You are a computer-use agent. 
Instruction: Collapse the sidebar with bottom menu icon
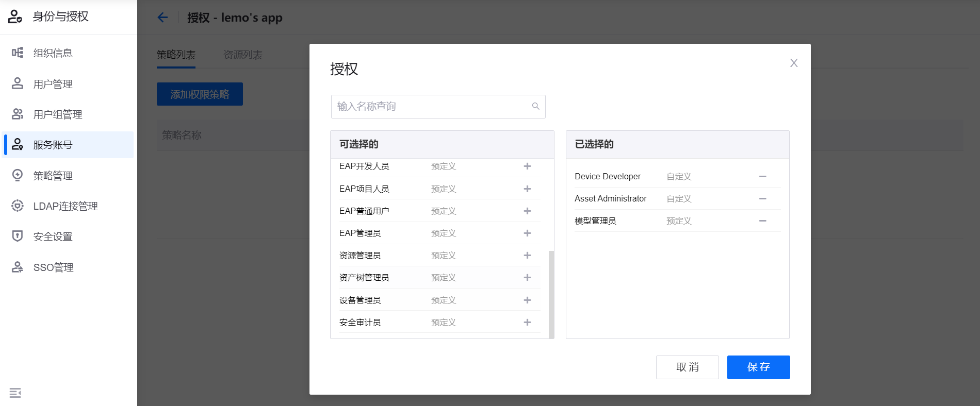(x=15, y=393)
